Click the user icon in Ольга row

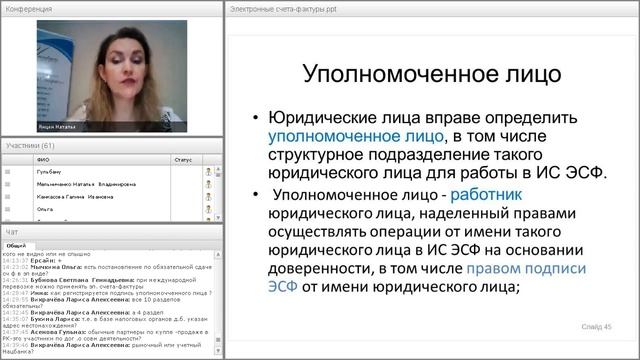tap(209, 209)
